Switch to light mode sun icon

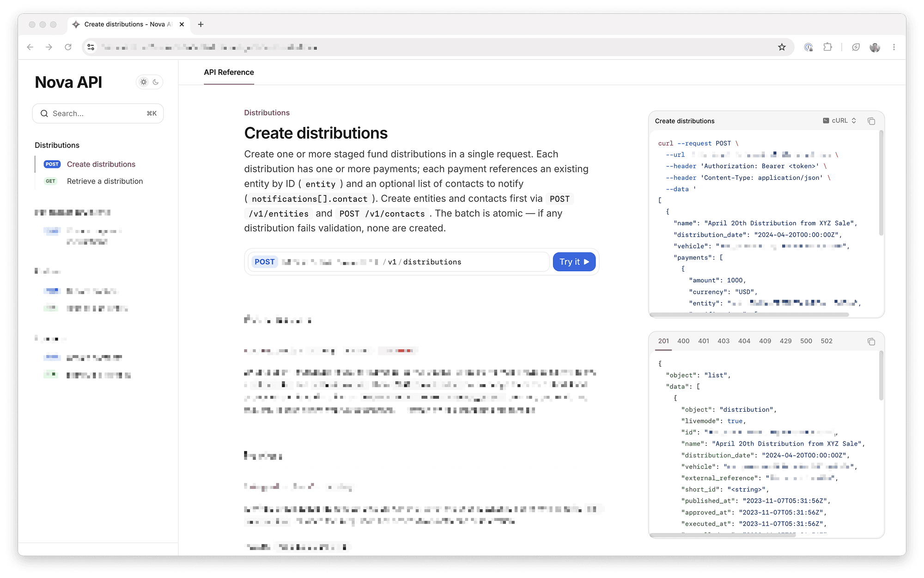[144, 82]
